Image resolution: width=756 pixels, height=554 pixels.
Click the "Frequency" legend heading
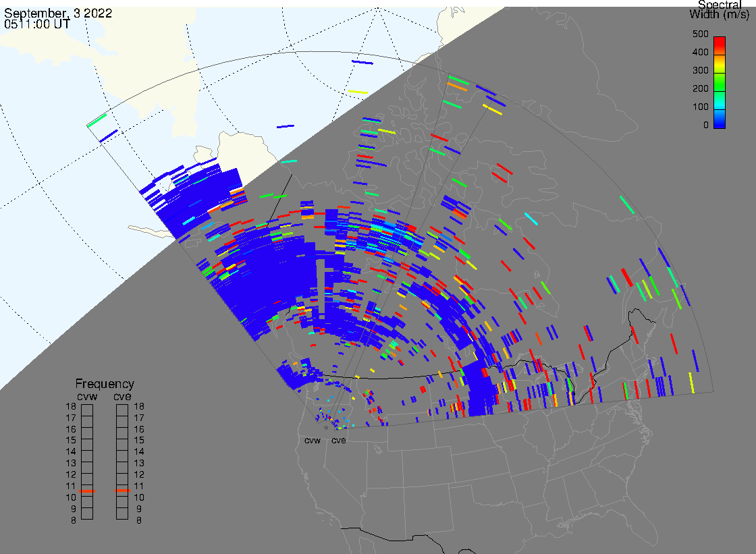[x=105, y=384]
